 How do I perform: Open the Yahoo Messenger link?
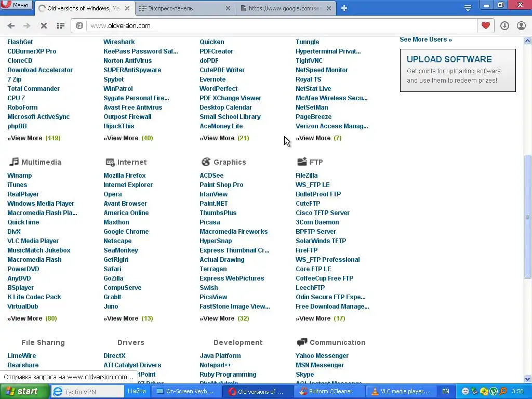pos(322,355)
